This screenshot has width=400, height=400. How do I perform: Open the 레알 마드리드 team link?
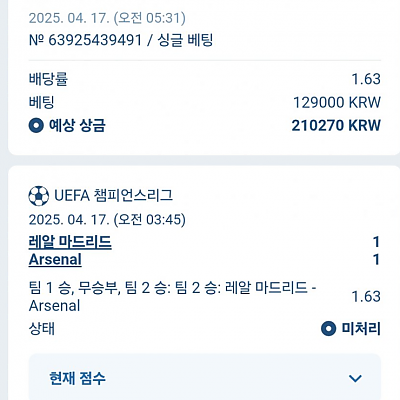(x=70, y=242)
